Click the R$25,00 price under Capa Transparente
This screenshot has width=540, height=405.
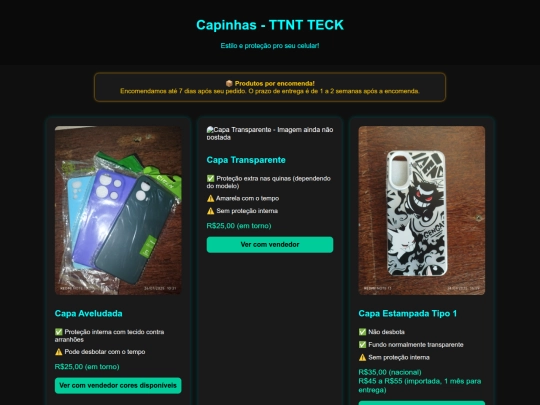[x=239, y=226]
